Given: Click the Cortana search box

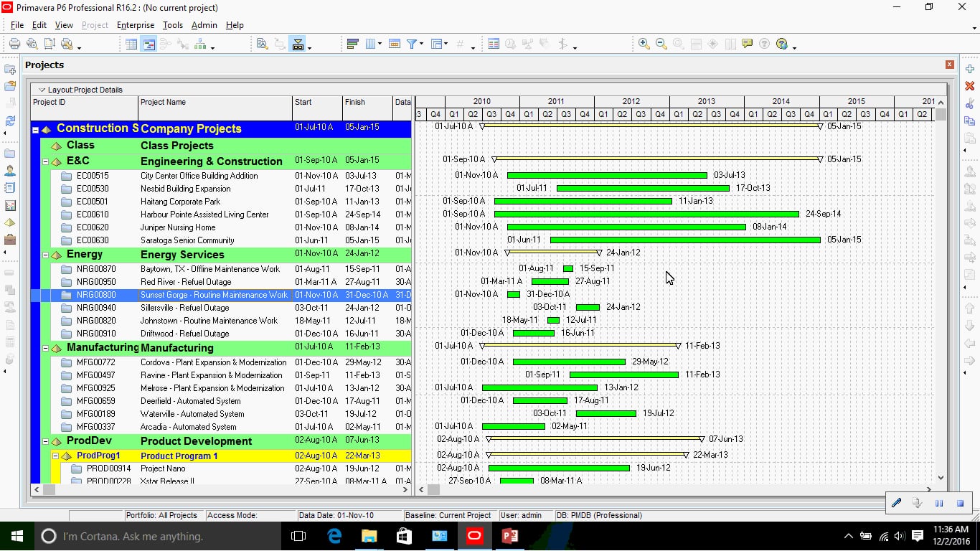Looking at the screenshot, I should click(x=159, y=536).
